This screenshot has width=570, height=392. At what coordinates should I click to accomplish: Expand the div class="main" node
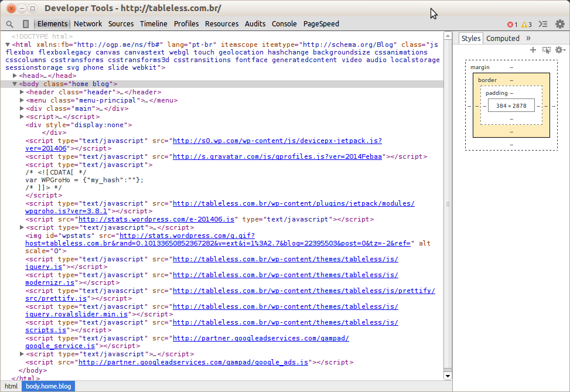[x=22, y=109]
